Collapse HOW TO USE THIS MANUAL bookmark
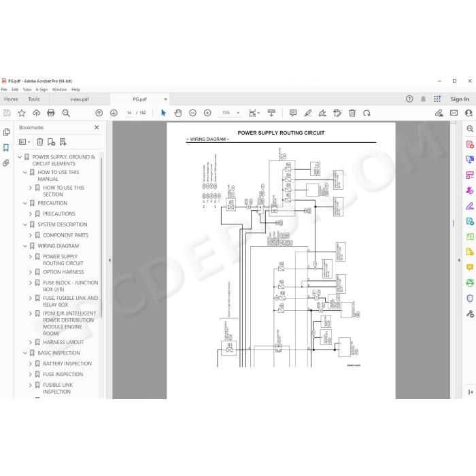 click(x=25, y=172)
